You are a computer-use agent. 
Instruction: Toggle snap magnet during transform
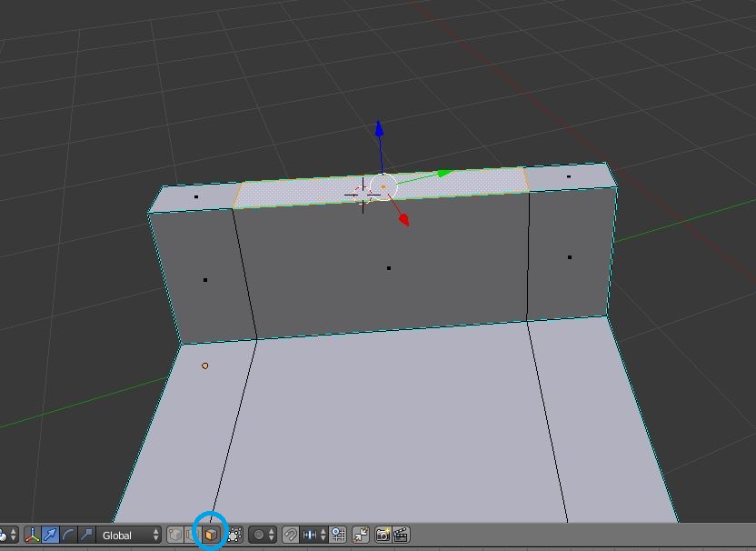click(290, 535)
